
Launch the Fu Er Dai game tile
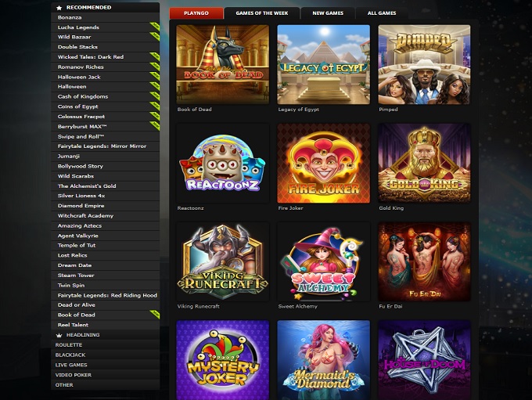424,261
